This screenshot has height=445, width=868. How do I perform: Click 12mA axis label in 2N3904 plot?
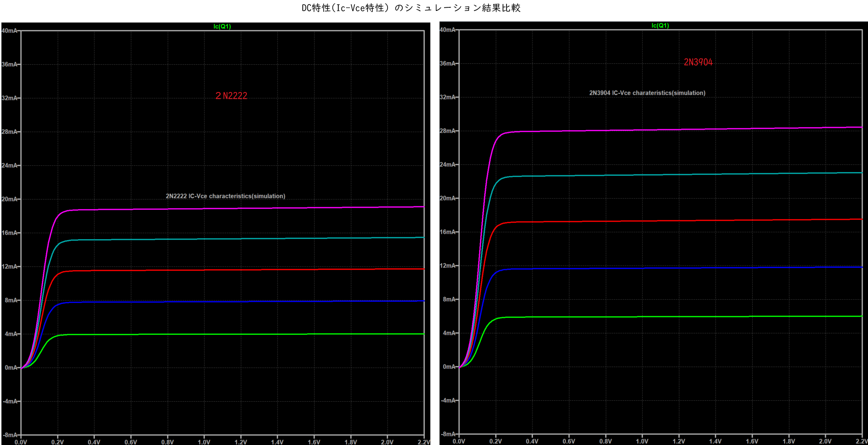(447, 266)
